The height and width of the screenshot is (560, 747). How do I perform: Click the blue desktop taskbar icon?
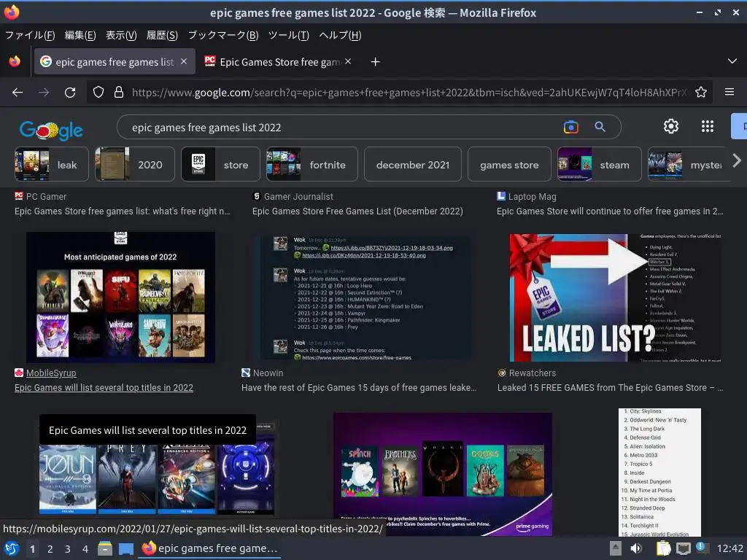[x=125, y=548]
